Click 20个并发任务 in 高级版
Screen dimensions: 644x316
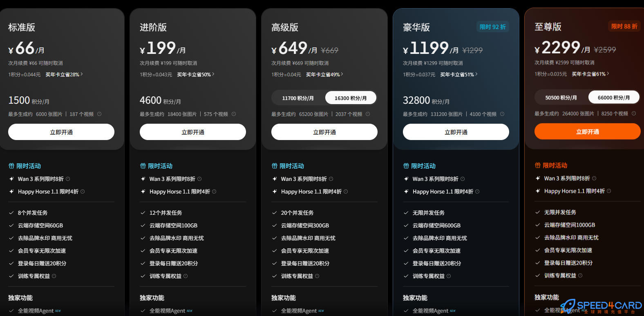[x=297, y=213]
